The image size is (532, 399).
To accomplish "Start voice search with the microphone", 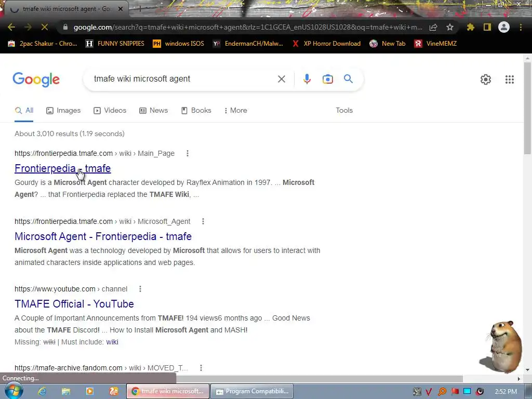I will 307,79.
